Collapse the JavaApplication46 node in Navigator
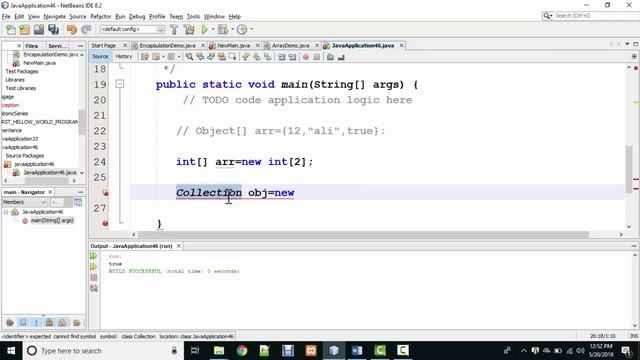The image size is (640, 360). point(6,212)
